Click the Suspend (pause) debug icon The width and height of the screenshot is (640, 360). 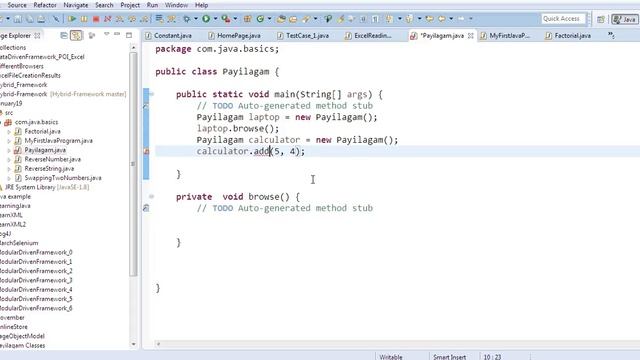click(x=84, y=19)
